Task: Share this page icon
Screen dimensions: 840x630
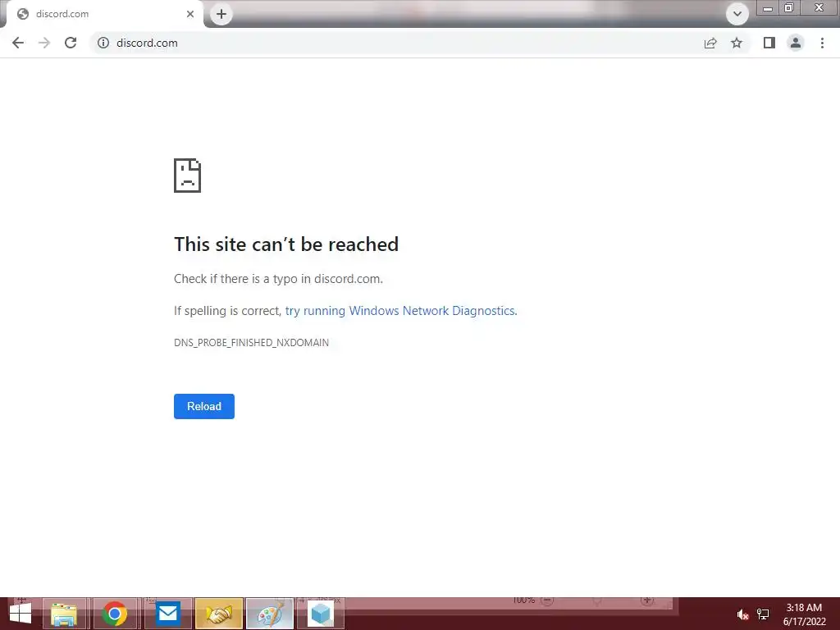Action: 710,43
